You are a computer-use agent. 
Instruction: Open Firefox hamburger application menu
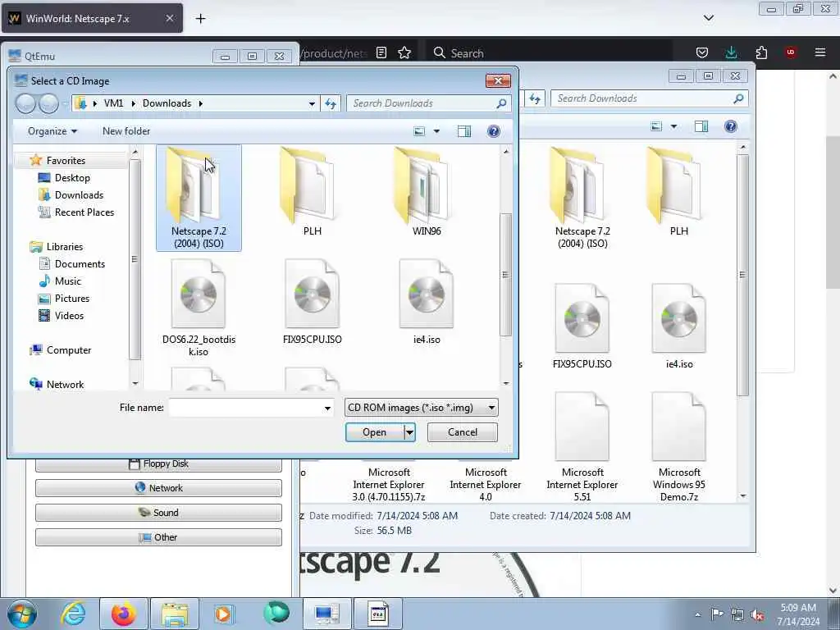tap(819, 52)
